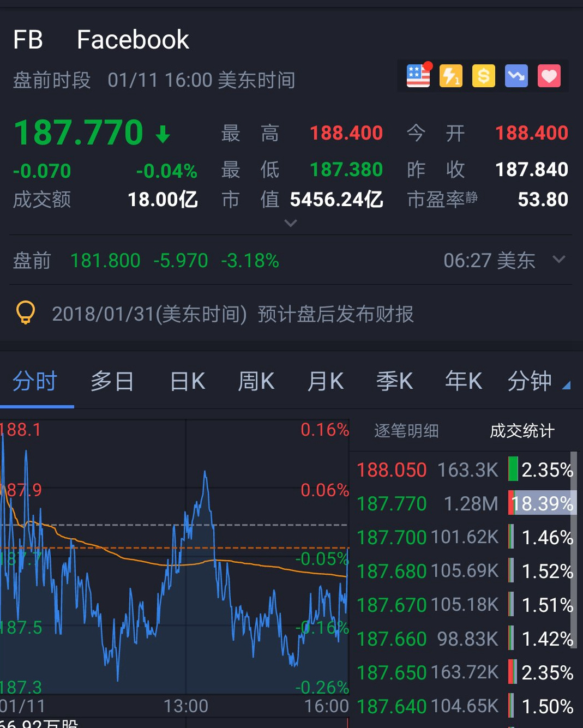Tap the yellow lightning bolt icon
Screen dimensions: 583x728
click(451, 76)
